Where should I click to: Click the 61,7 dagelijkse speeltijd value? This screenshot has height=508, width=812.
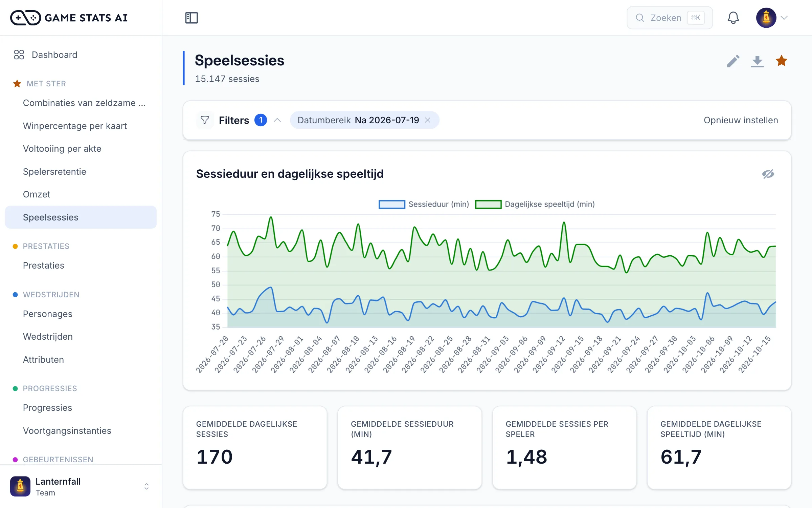coord(681,457)
